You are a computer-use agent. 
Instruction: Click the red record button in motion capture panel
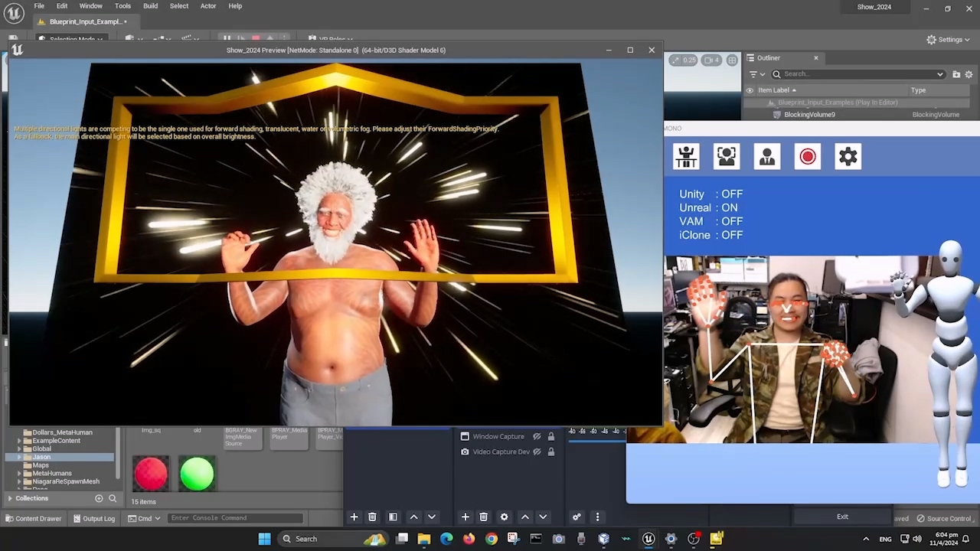pyautogui.click(x=807, y=157)
